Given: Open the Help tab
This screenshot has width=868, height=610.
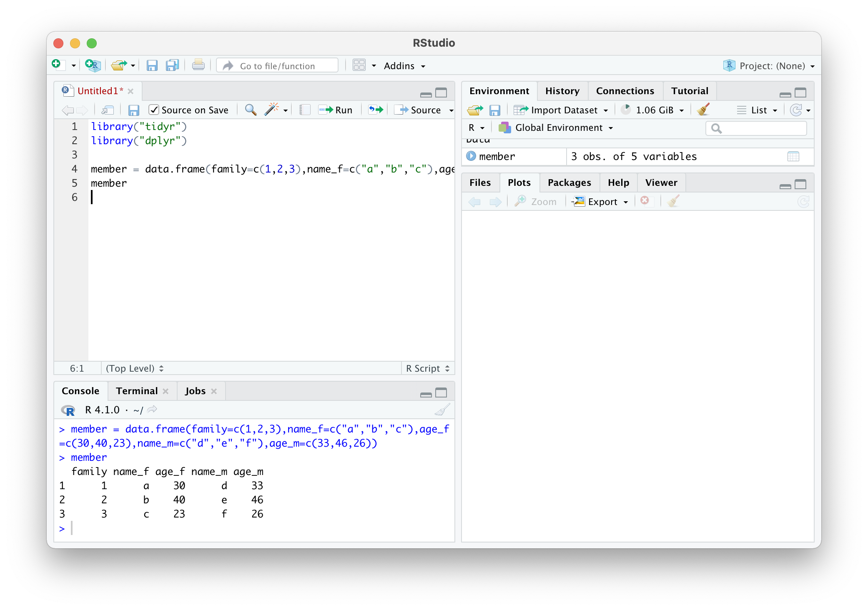Looking at the screenshot, I should [x=618, y=182].
